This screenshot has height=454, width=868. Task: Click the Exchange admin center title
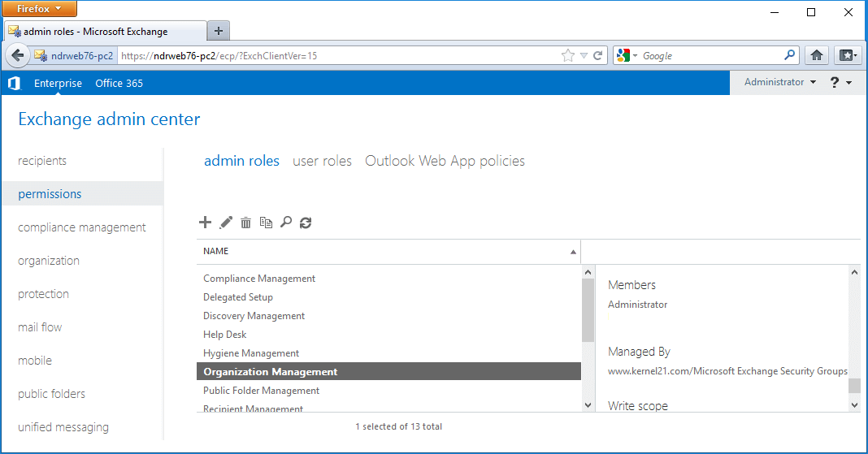109,119
